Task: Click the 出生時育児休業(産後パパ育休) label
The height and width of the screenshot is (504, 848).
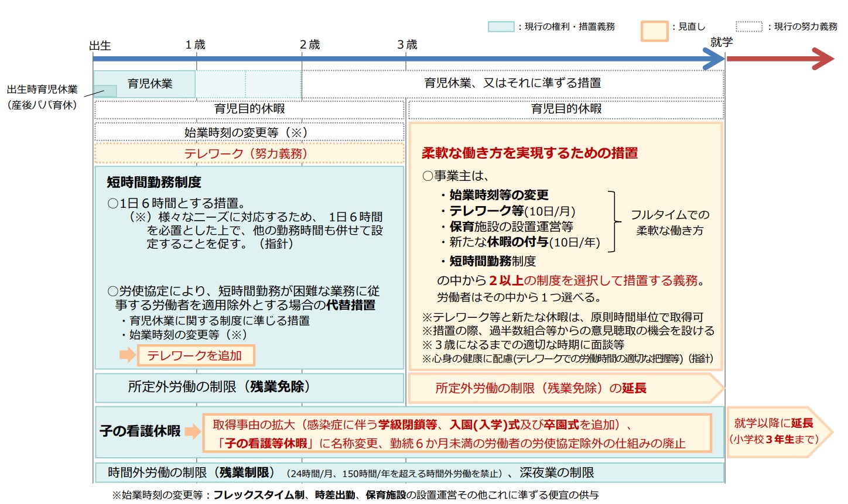Action: point(42,97)
